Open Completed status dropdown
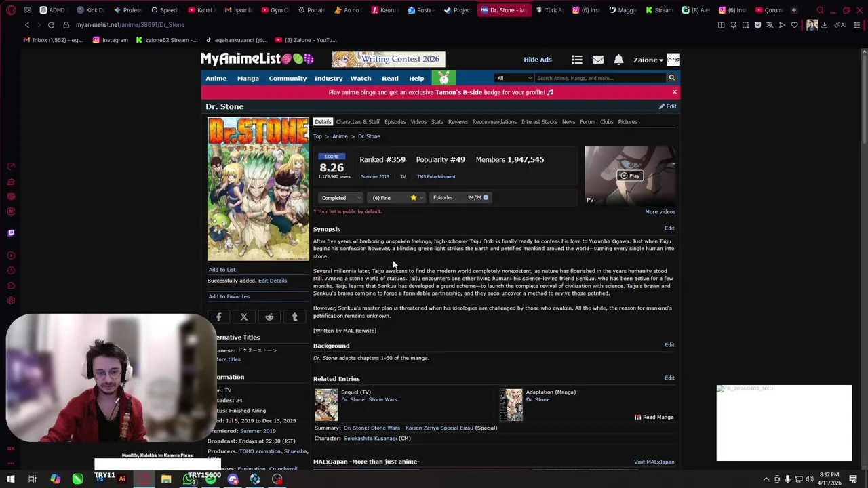Screen dimensions: 868x488 [x=341, y=198]
